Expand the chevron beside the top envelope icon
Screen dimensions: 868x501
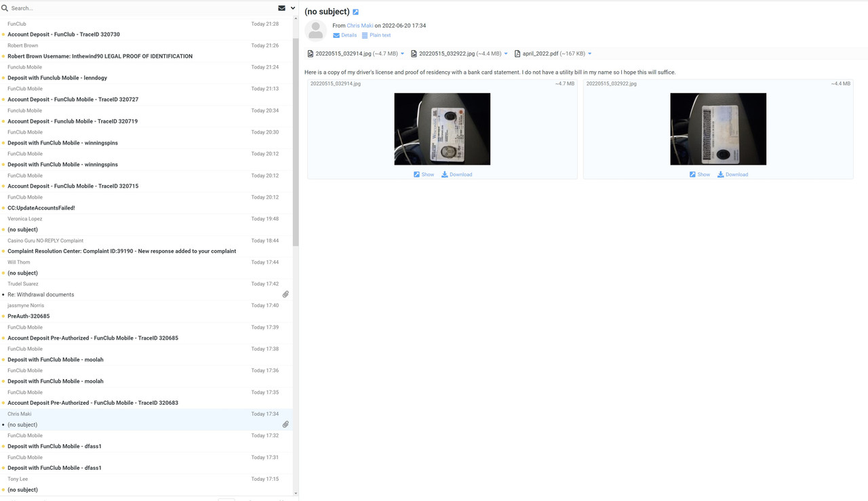(x=292, y=7)
